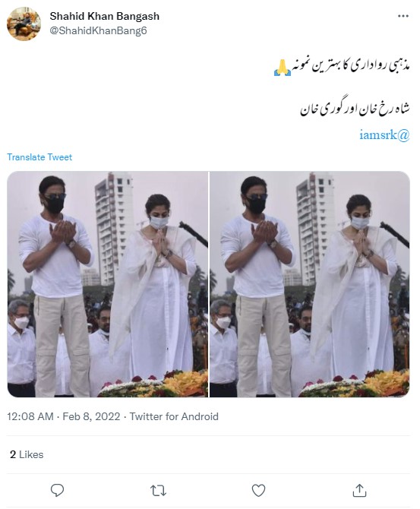This screenshot has height=509, width=420.
Task: Click Twitter for Android source label
Action: tap(174, 416)
